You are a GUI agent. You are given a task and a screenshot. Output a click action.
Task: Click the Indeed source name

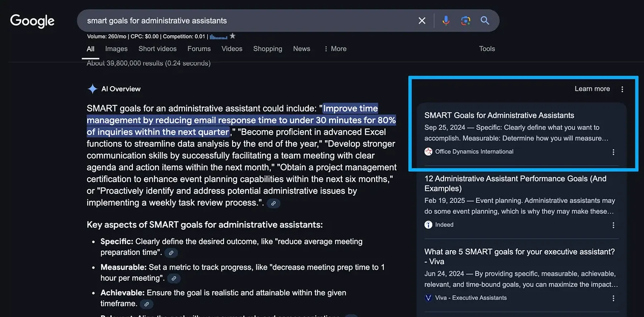pos(444,225)
